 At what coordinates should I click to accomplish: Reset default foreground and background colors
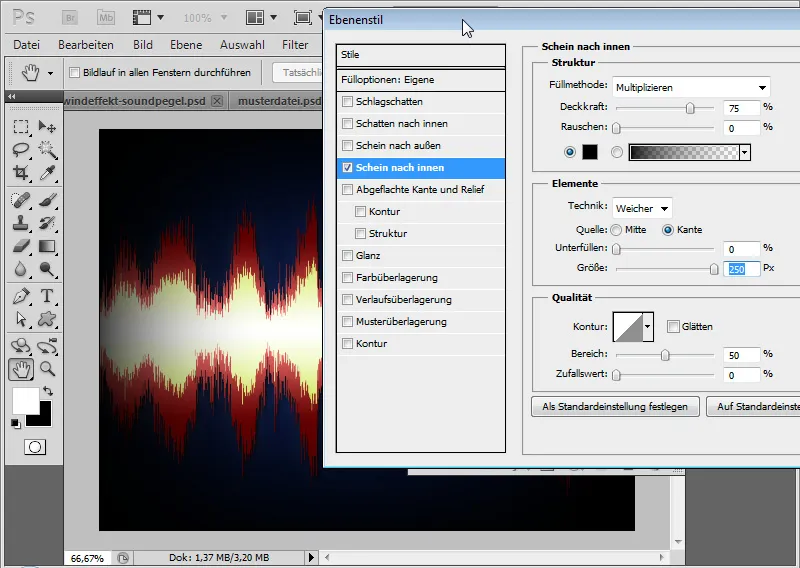[16, 424]
